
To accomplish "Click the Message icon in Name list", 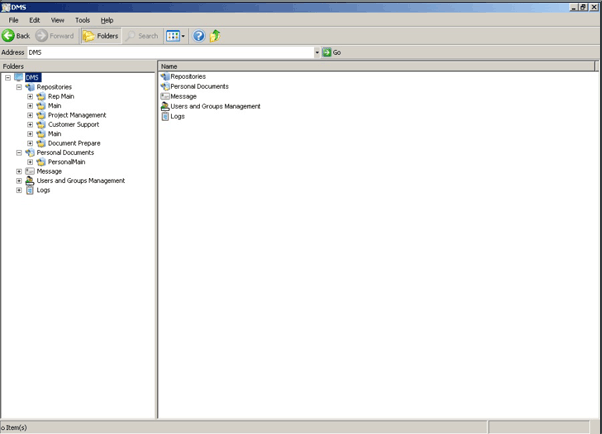I will (165, 96).
